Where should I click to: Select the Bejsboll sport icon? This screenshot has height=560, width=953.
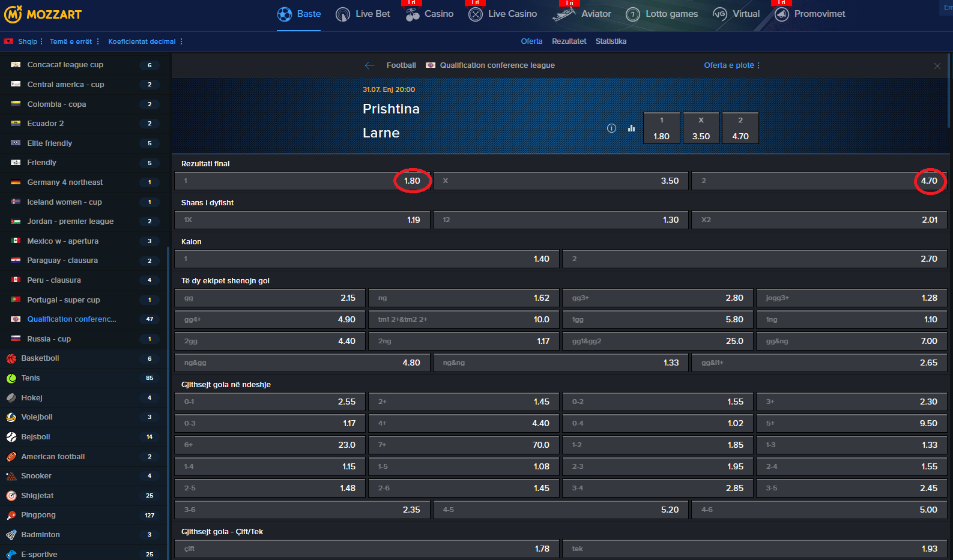pos(11,437)
